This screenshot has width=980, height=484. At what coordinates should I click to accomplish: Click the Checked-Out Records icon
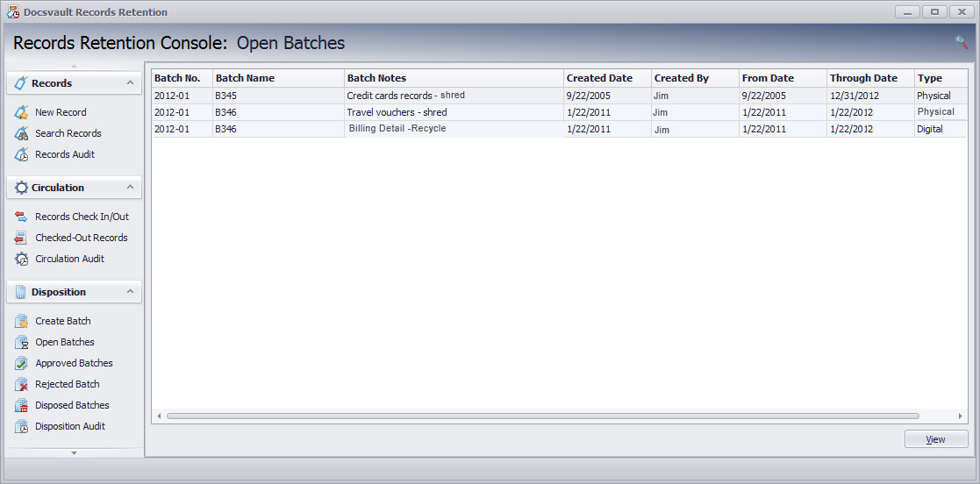pos(21,238)
